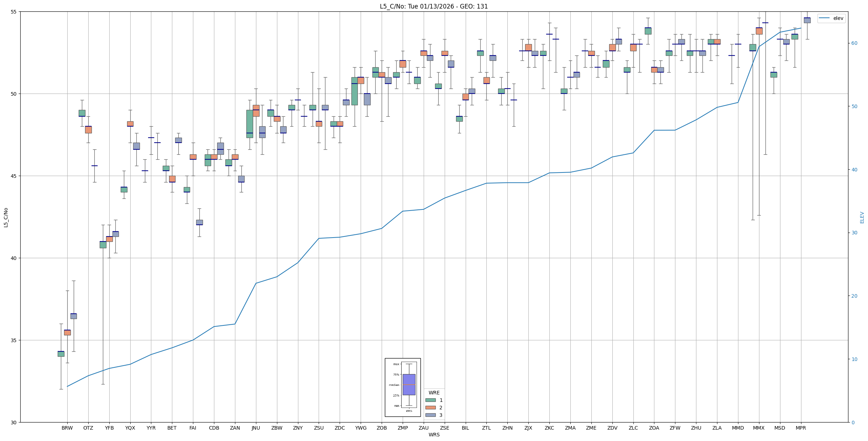Click the JNU x-axis station label
Image resolution: width=868 pixels, height=441 pixels.
(x=256, y=428)
